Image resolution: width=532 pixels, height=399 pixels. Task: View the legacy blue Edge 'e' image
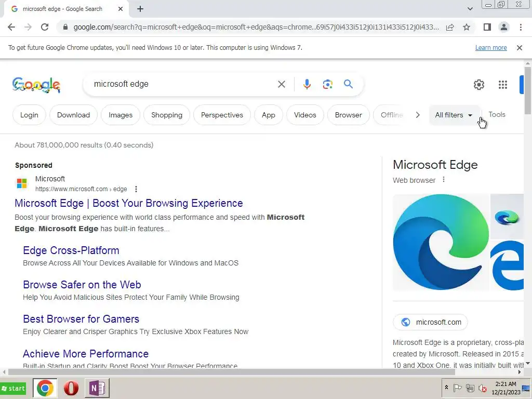click(507, 265)
